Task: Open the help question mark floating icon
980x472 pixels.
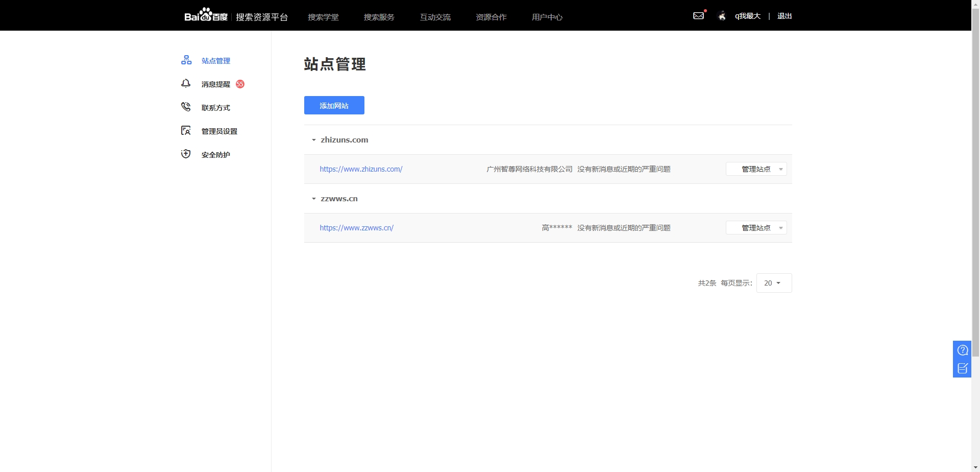Action: pyautogui.click(x=962, y=350)
